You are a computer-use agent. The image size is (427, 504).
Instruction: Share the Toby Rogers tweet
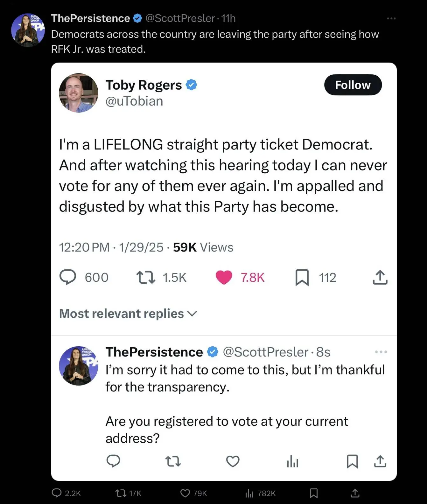coord(380,277)
